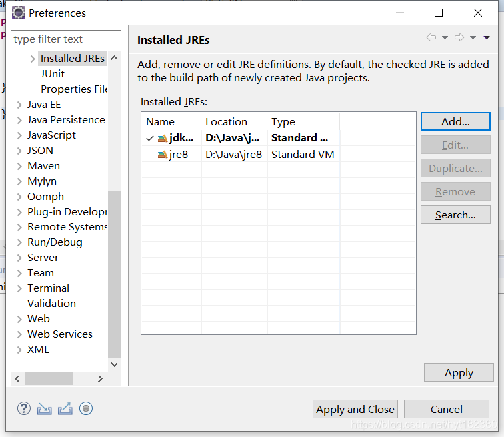Select the JUnit preference page
The width and height of the screenshot is (504, 437).
[53, 74]
